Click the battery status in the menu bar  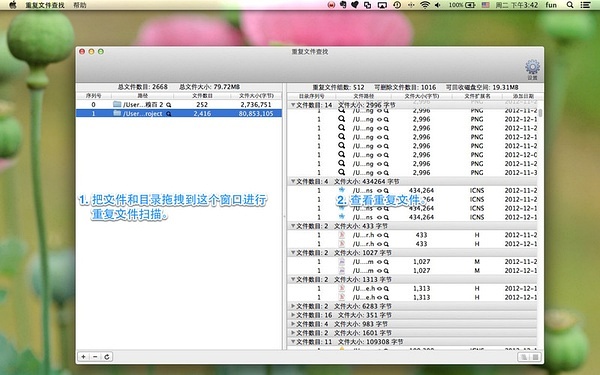[x=462, y=5]
